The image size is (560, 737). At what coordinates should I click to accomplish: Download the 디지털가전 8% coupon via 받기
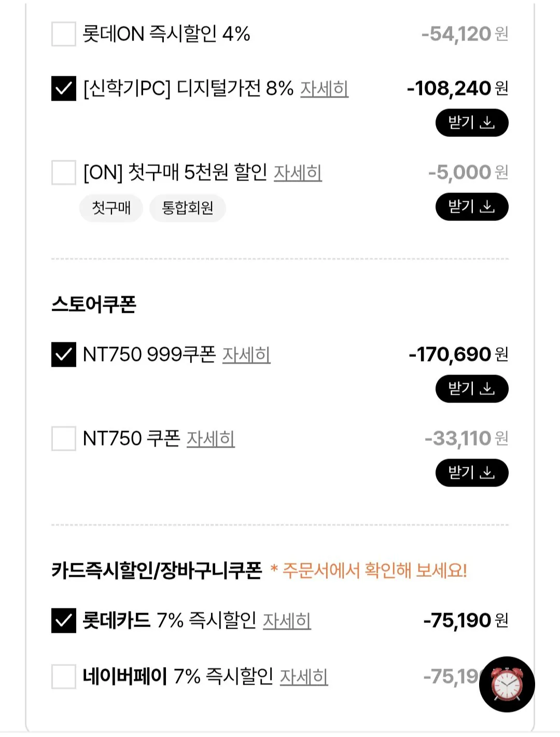(x=471, y=123)
